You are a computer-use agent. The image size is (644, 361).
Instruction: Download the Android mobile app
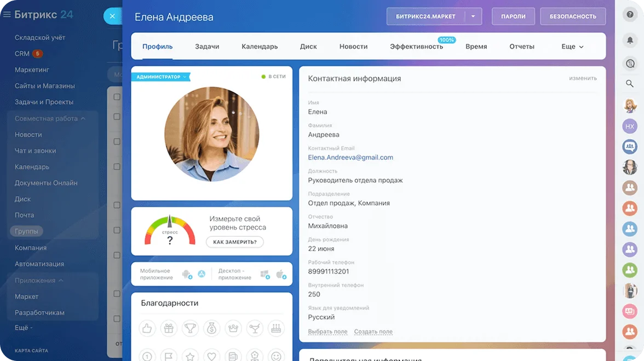coord(187,274)
